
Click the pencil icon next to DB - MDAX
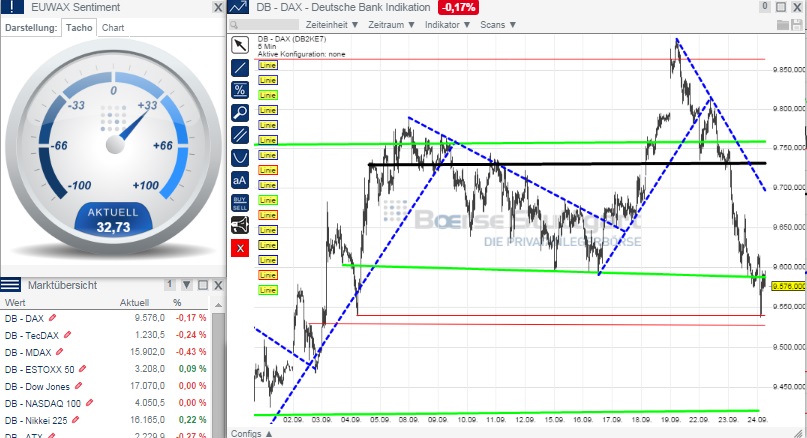pyautogui.click(x=59, y=352)
